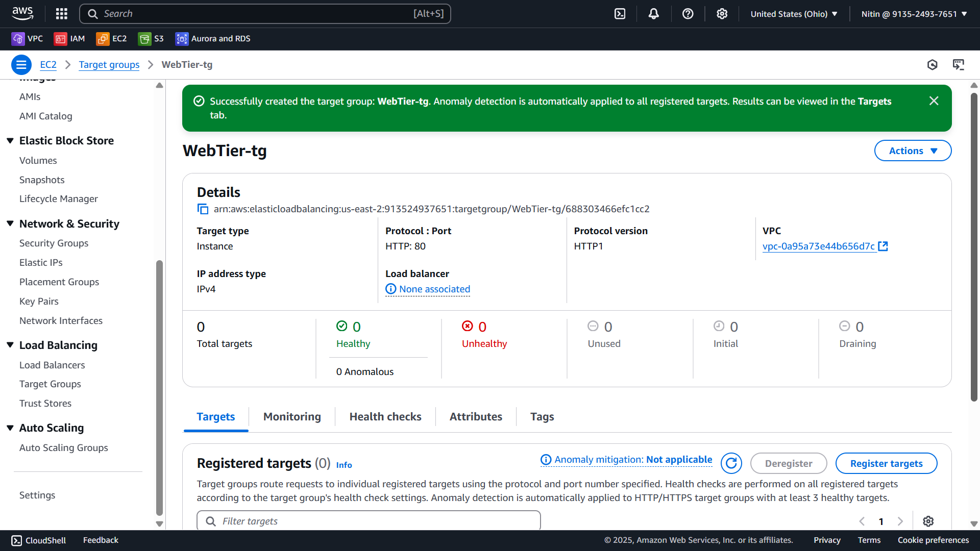This screenshot has width=980, height=551.
Task: Open the region selector United States (Ohio)
Action: [x=794, y=14]
